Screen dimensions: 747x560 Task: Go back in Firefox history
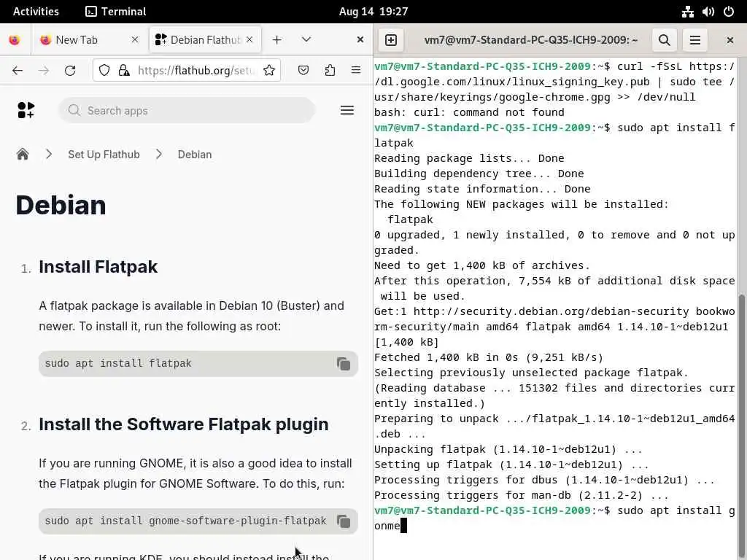18,71
